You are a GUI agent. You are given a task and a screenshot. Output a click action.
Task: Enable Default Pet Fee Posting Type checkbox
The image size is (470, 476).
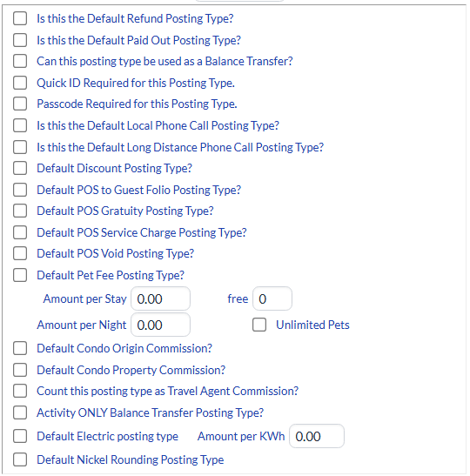[x=20, y=275]
